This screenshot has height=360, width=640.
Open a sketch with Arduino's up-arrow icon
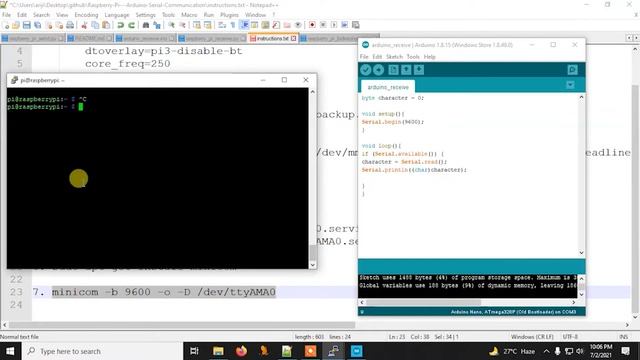[406, 70]
